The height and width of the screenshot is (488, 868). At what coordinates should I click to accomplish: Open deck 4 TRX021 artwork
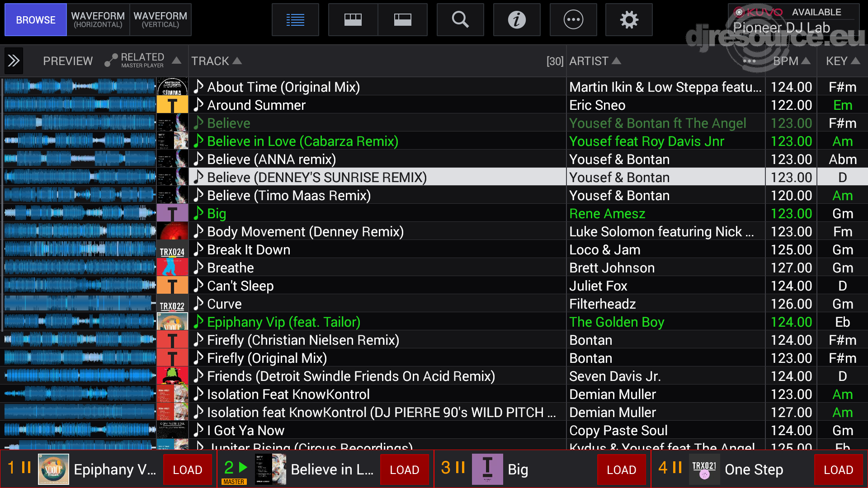tap(704, 469)
